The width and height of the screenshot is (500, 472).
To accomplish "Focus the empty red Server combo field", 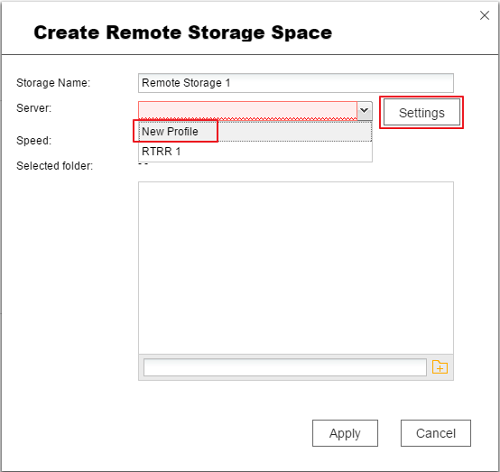I will pos(248,110).
